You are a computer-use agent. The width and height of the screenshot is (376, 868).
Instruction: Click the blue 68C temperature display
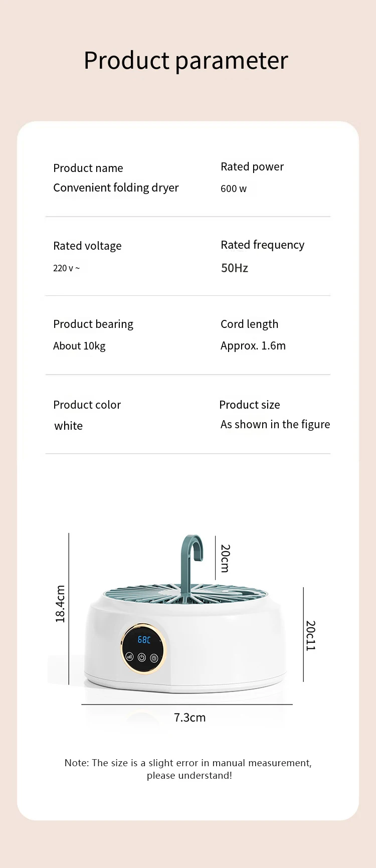(x=144, y=640)
